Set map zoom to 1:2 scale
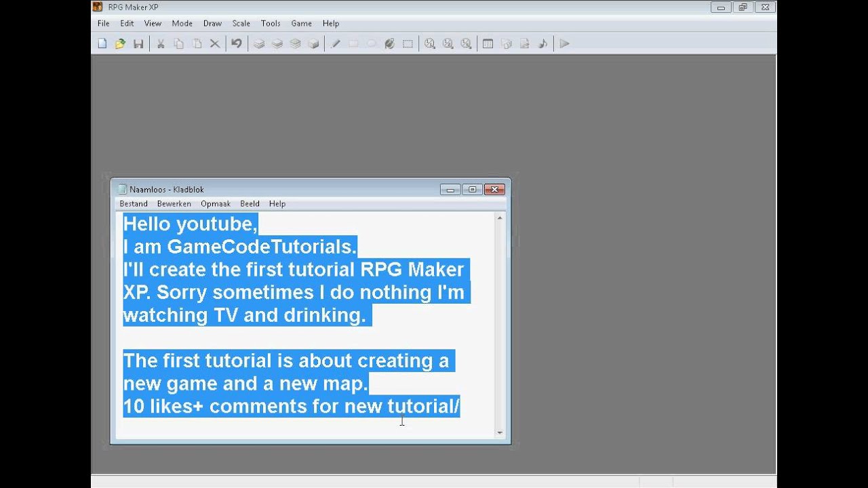 [448, 43]
